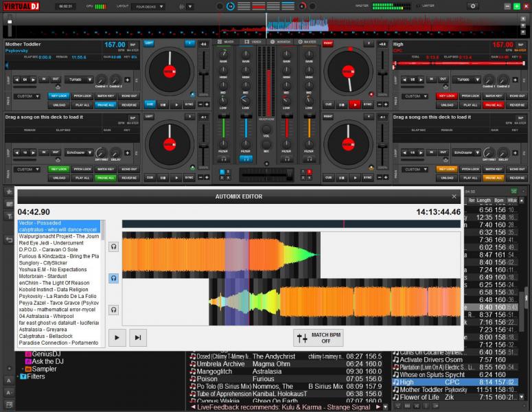This screenshot has width=532, height=412.
Task: Switch to the Mixer tab
Action: [226, 42]
